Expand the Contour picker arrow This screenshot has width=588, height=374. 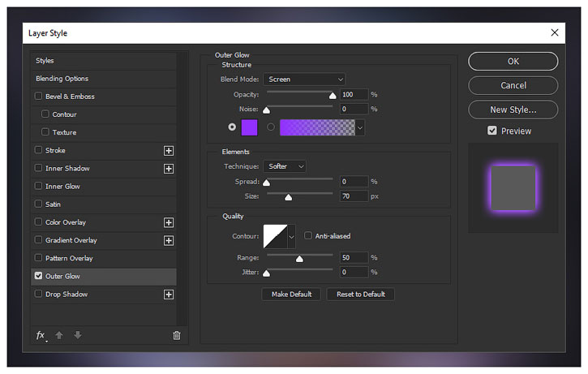click(x=291, y=237)
